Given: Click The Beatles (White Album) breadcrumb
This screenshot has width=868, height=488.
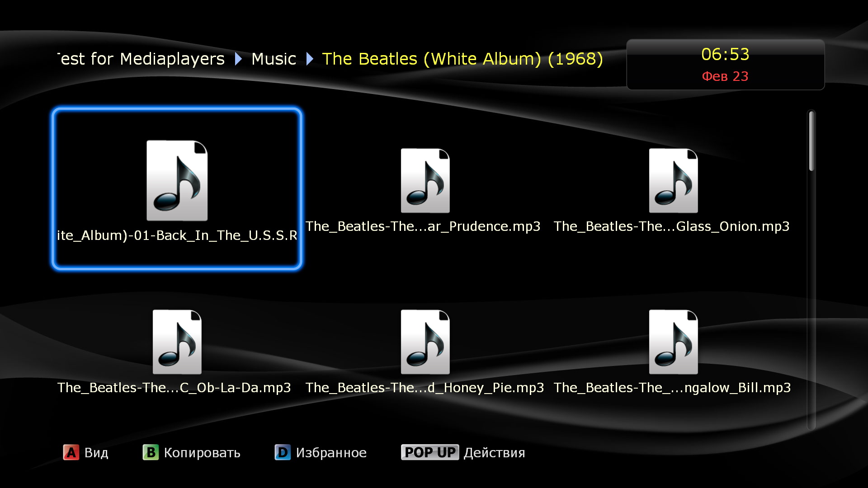Looking at the screenshot, I should (x=462, y=59).
